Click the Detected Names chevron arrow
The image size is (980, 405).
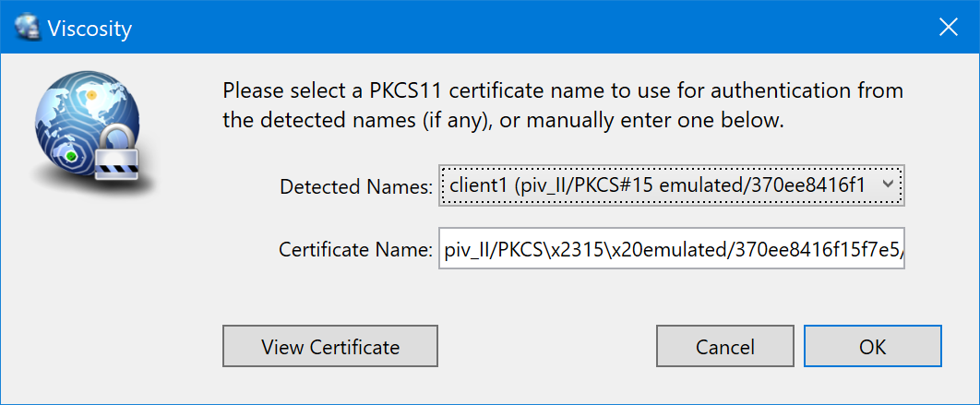[887, 186]
